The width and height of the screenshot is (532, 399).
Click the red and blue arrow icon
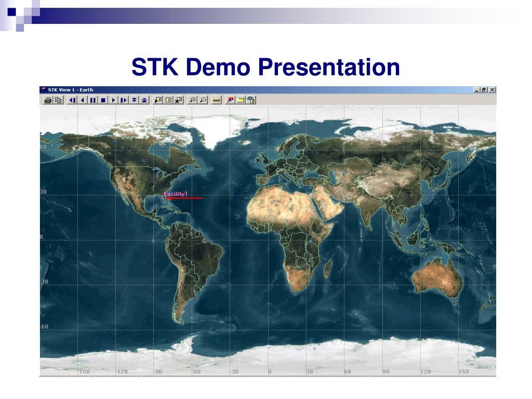pyautogui.click(x=230, y=100)
